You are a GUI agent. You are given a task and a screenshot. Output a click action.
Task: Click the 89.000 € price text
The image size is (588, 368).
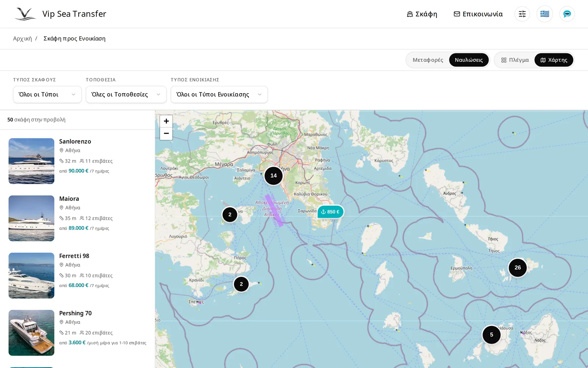coord(78,228)
